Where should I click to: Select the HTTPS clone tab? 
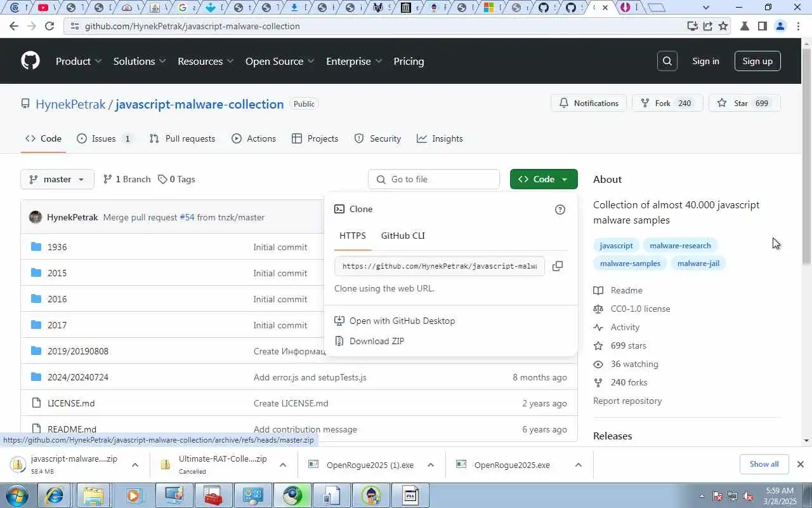[x=353, y=236]
